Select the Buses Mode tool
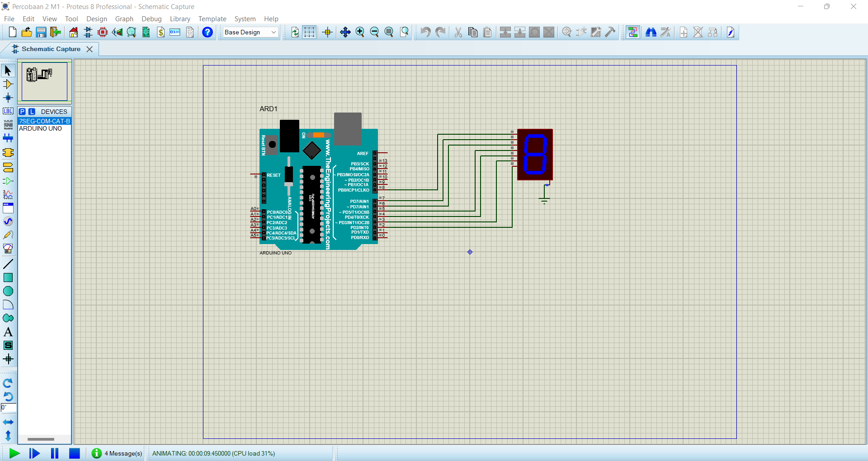The width and height of the screenshot is (868, 461). [x=8, y=138]
